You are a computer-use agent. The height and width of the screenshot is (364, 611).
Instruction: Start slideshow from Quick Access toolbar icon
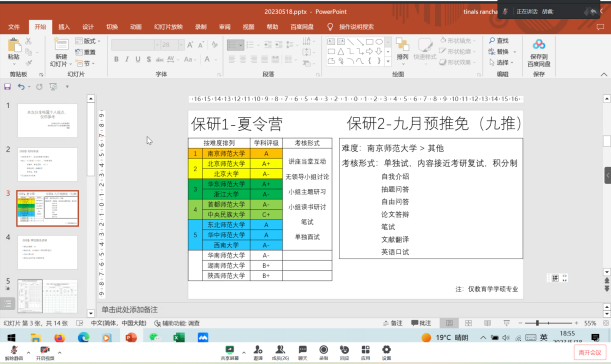coord(53,87)
